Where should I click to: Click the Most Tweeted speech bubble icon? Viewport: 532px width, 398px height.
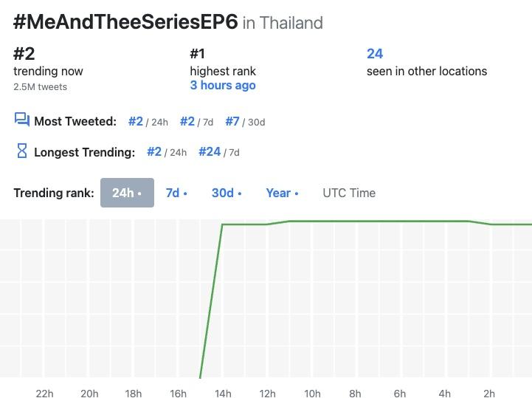pos(21,120)
